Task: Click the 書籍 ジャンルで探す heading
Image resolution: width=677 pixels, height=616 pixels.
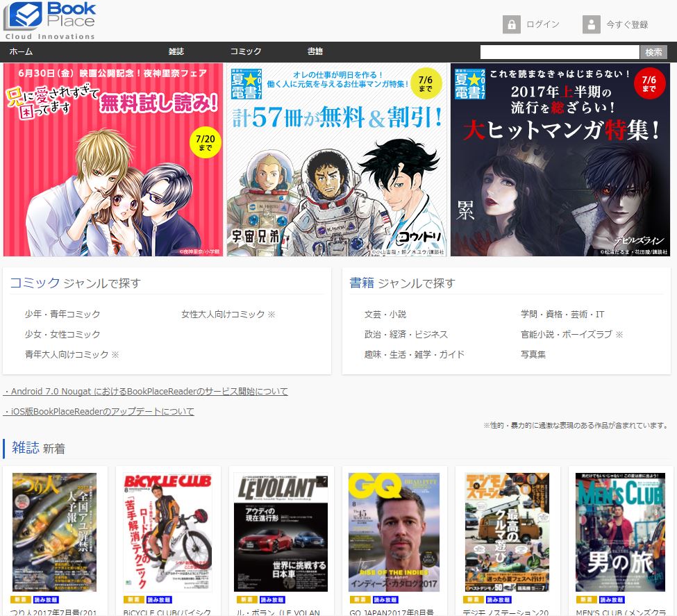Action: (402, 283)
